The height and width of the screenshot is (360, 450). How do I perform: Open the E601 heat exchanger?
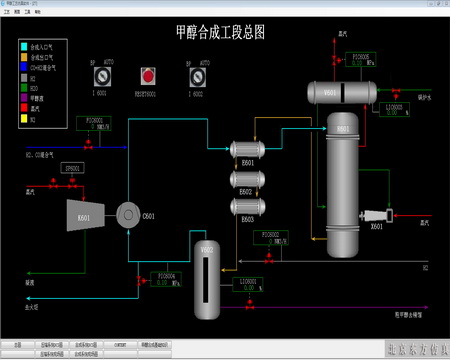click(247, 150)
